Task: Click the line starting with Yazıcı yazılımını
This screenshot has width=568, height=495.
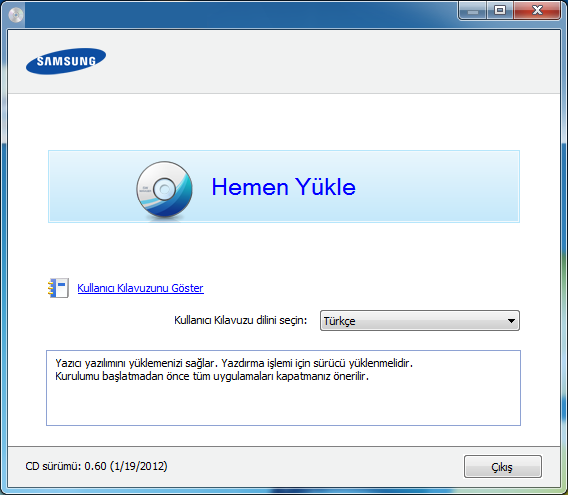Action: 234,363
